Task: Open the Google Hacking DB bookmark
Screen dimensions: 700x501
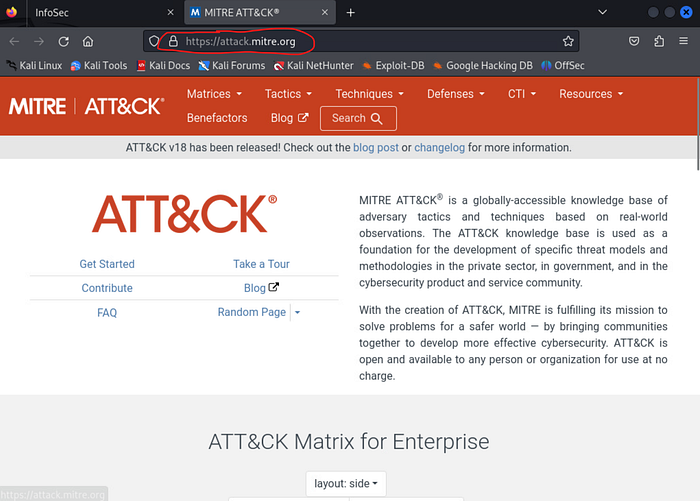Action: pos(483,66)
